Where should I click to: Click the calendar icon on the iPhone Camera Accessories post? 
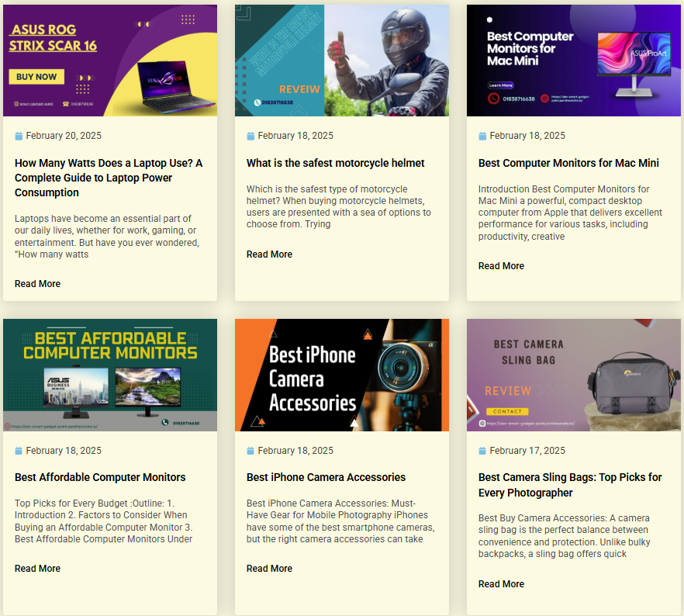click(250, 451)
